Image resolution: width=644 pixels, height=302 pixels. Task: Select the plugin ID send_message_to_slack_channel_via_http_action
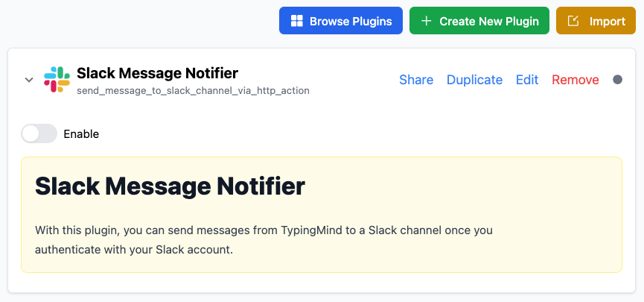(x=193, y=90)
